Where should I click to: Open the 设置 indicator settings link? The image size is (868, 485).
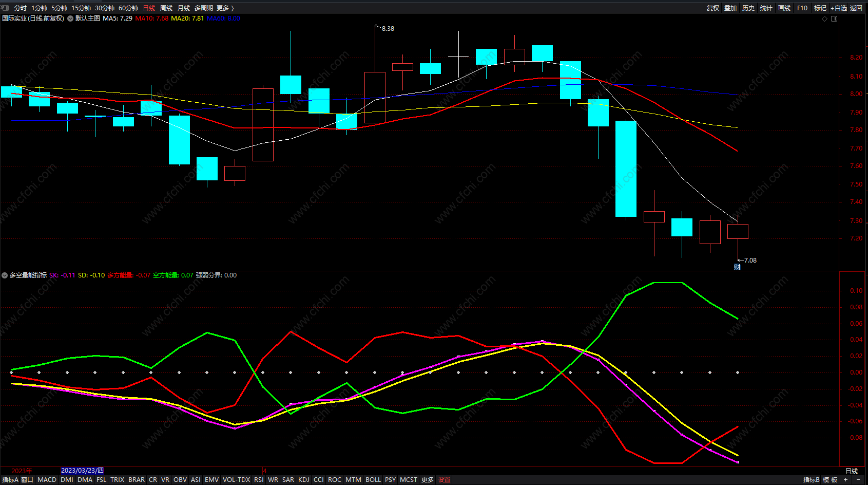(444, 479)
